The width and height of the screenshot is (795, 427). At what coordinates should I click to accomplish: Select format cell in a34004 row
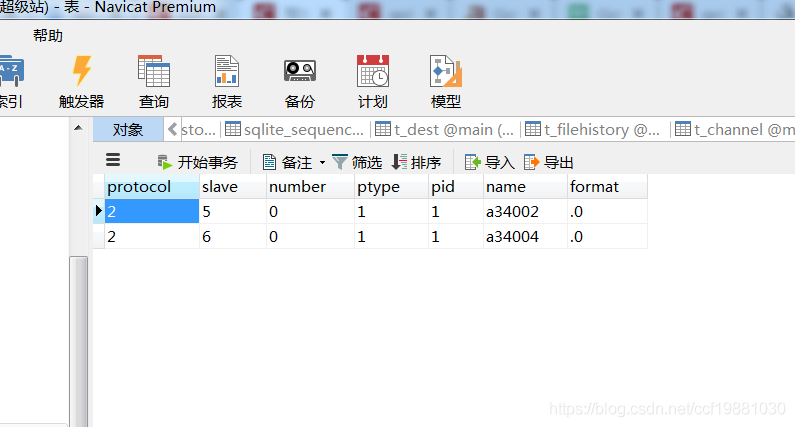tap(607, 236)
